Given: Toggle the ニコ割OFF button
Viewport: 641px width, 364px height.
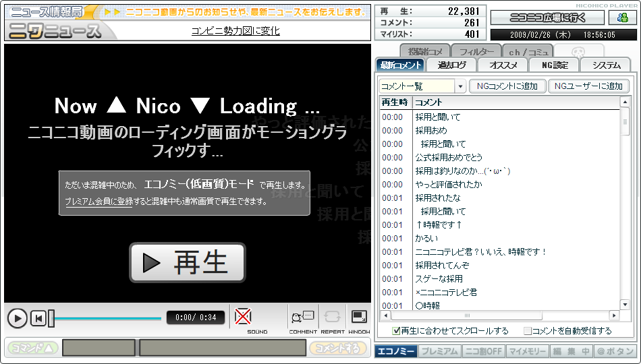Looking at the screenshot, I should point(484,351).
